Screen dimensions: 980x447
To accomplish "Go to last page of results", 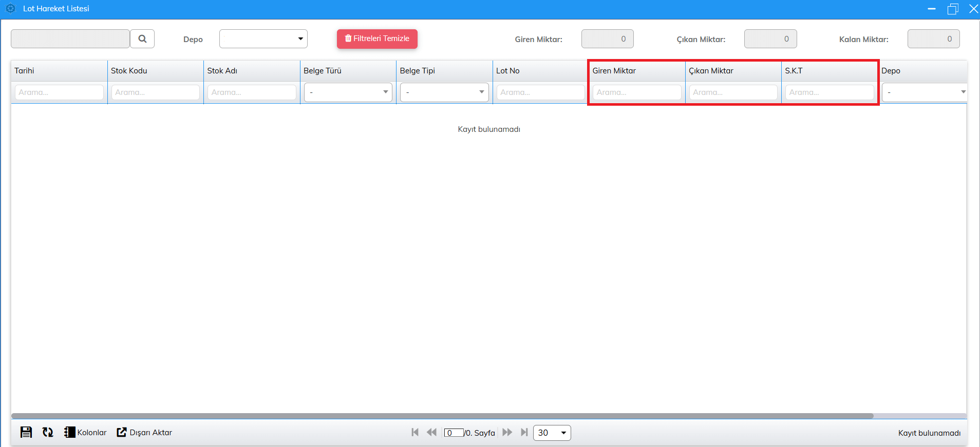I will 524,432.
